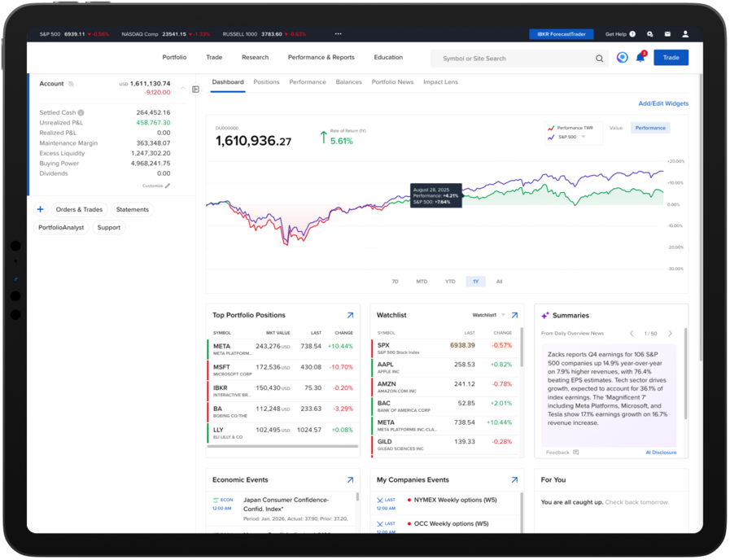Screen dimensions: 730x560
Task: Toggle account value privacy eye icon
Action: (71, 84)
